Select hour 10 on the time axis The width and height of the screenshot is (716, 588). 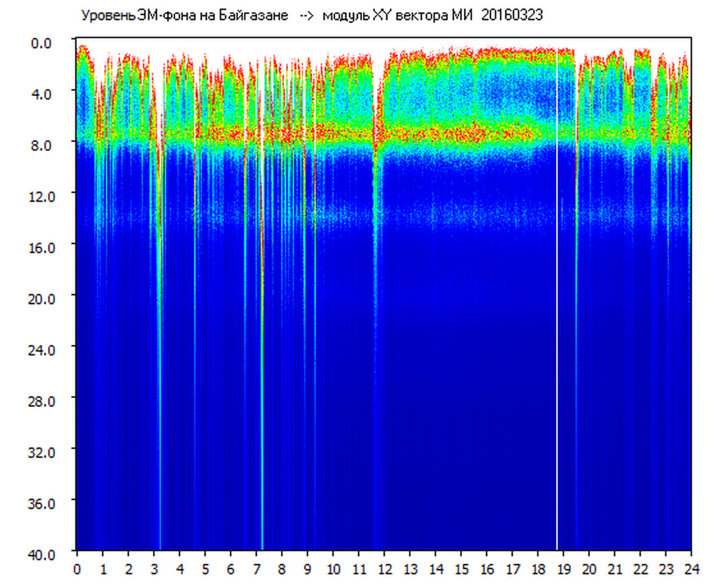pyautogui.click(x=333, y=569)
